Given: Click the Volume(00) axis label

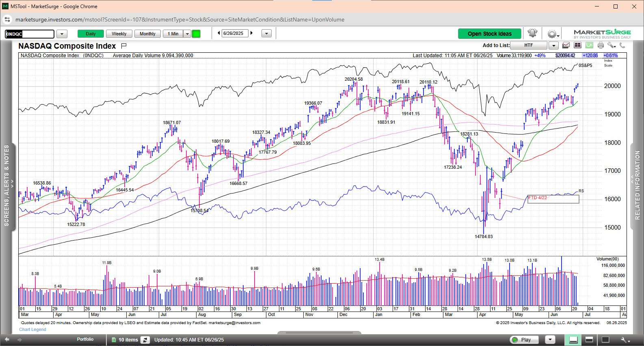Looking at the screenshot, I should (x=607, y=259).
